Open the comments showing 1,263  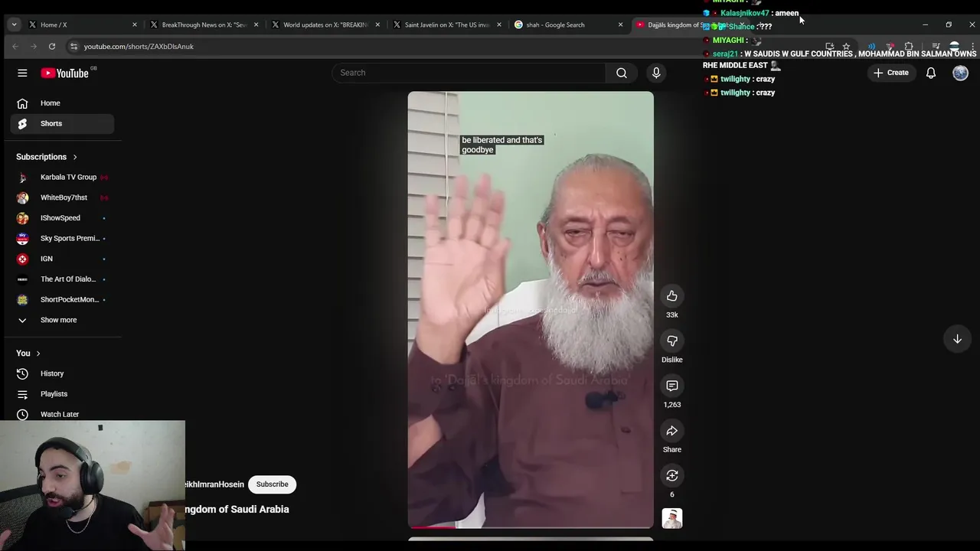point(672,386)
